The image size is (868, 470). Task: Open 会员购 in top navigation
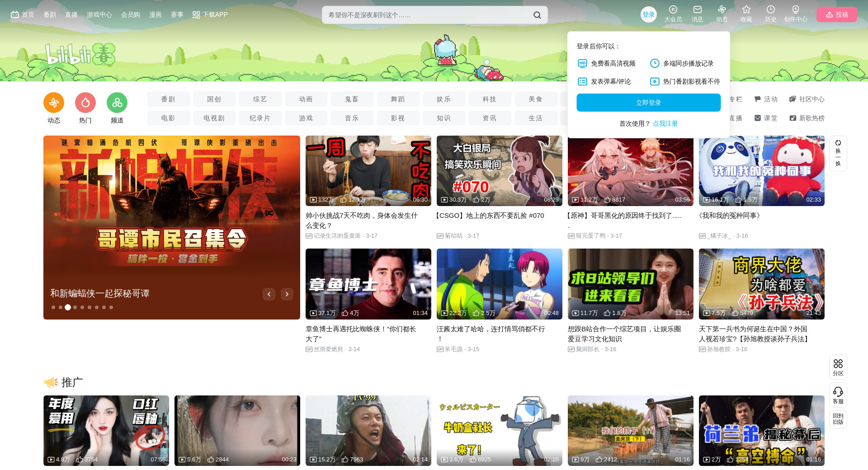coord(131,14)
